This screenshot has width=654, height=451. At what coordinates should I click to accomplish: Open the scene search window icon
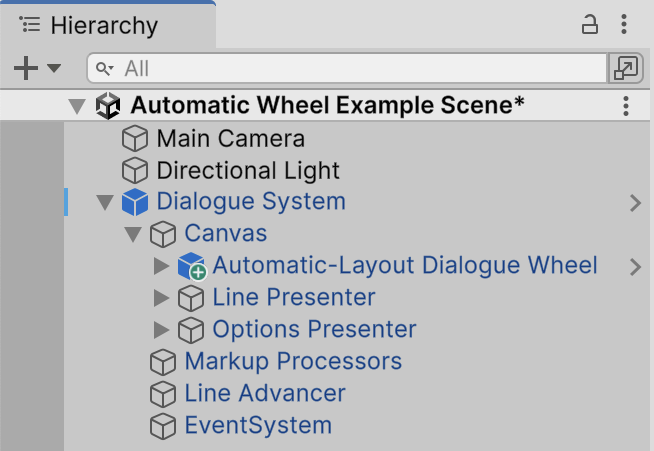coord(626,68)
